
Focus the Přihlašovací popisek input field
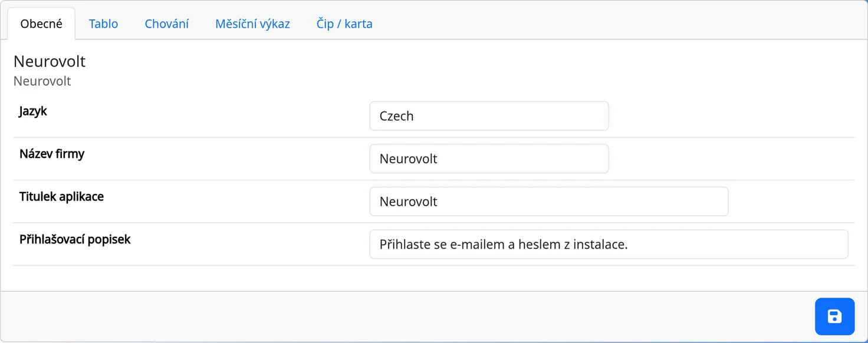point(609,244)
